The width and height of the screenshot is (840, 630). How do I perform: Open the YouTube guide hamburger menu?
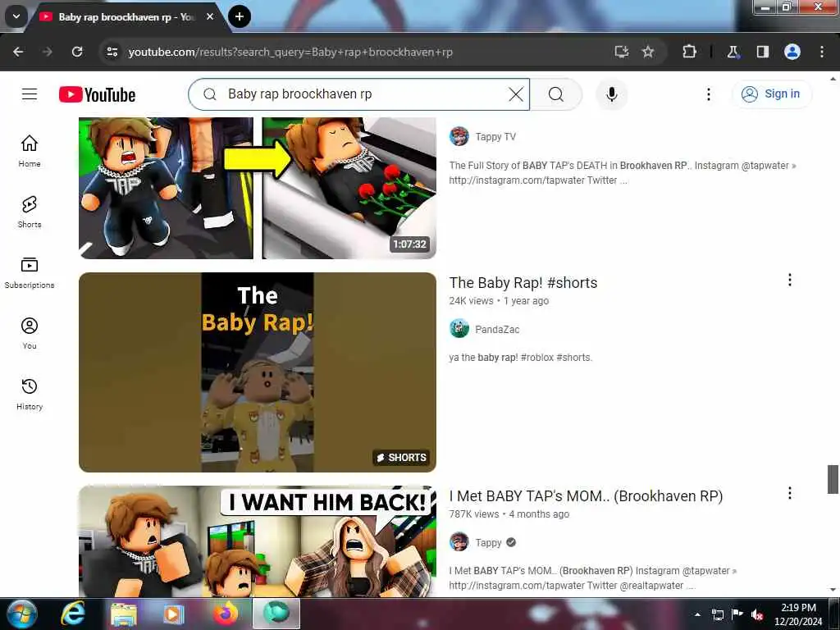pos(30,94)
